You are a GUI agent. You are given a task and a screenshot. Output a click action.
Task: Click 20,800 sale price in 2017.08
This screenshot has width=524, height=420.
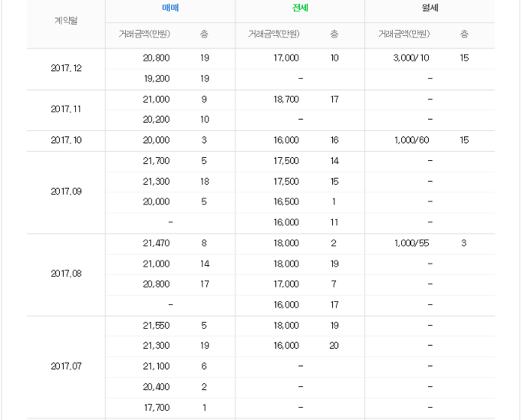[157, 284]
